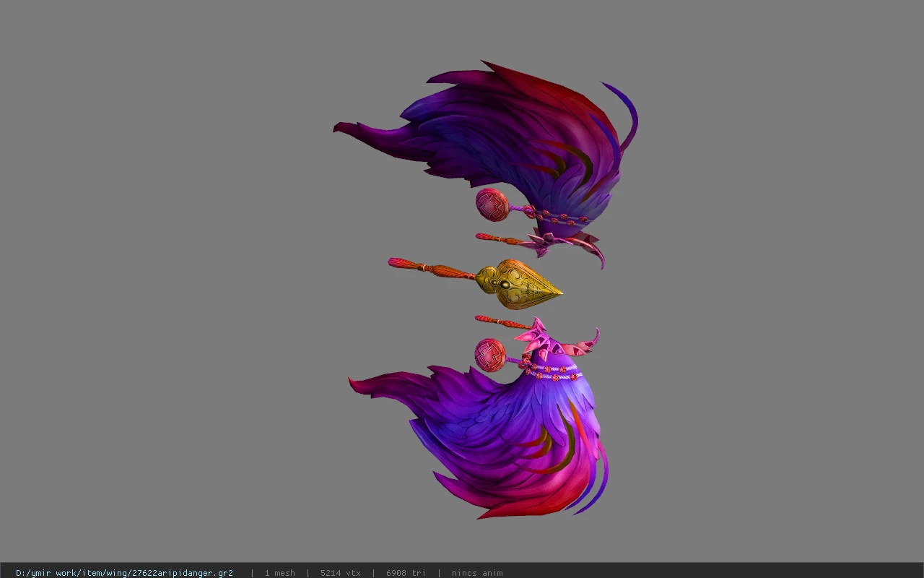Click the file path D:/ymir work/item/wing/27622aripidanger.gr2

point(124,573)
